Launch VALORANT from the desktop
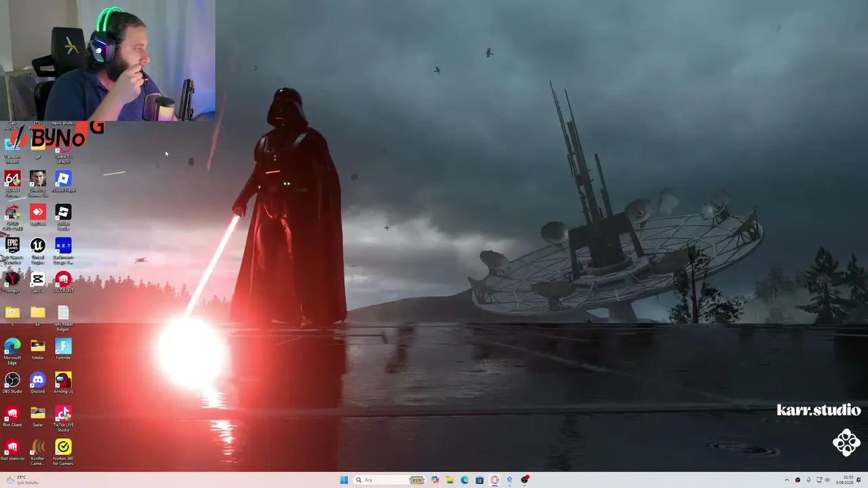The width and height of the screenshot is (868, 488). point(63,282)
